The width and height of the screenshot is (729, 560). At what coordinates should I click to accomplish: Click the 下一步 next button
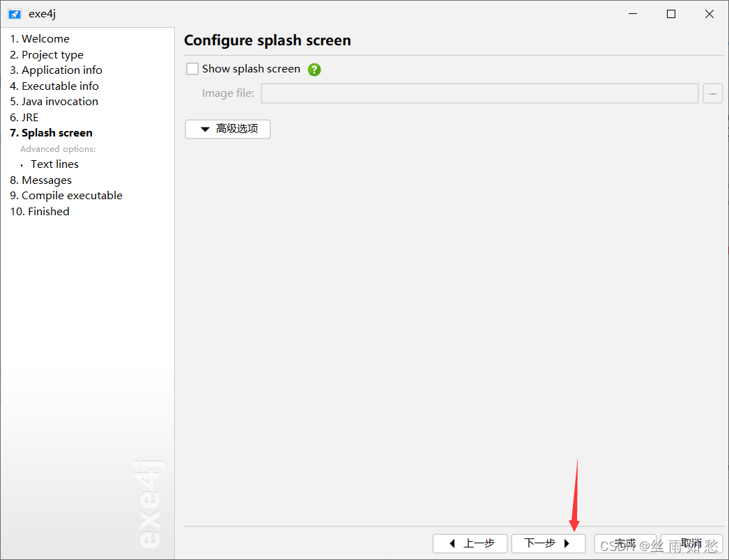pyautogui.click(x=548, y=543)
